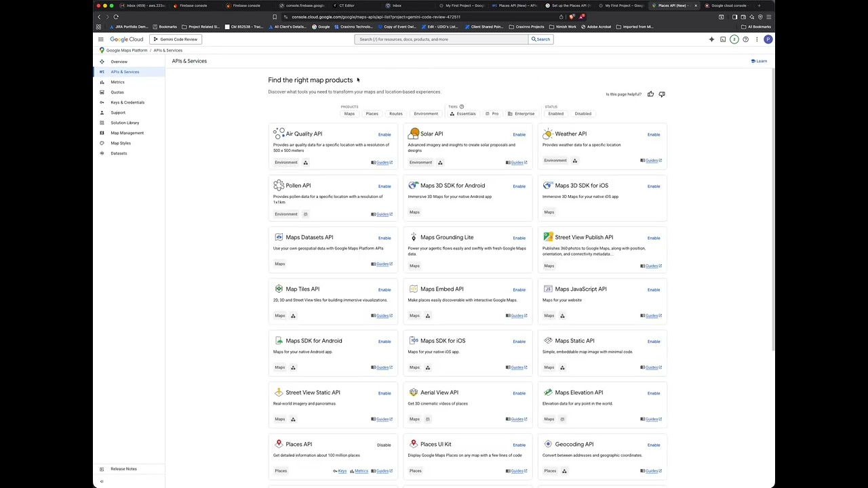Image resolution: width=868 pixels, height=488 pixels.
Task: Disable the Places API
Action: 384,445
